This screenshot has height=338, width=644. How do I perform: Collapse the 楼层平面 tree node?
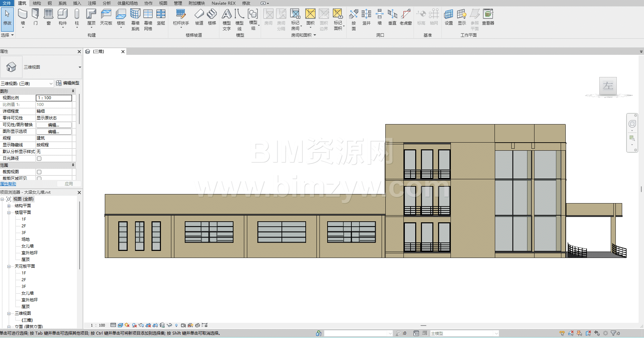click(x=9, y=213)
